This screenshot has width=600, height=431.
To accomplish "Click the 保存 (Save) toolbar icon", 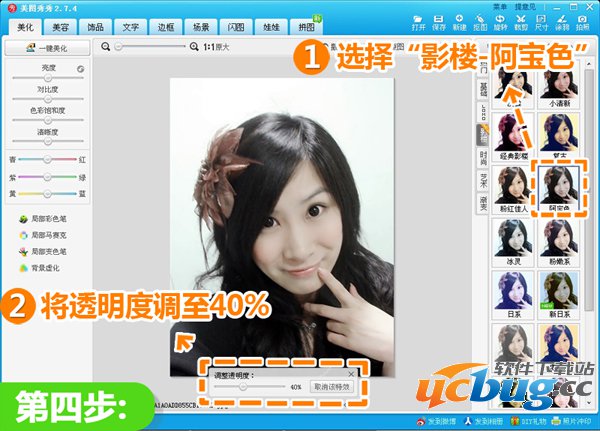I will [x=439, y=21].
